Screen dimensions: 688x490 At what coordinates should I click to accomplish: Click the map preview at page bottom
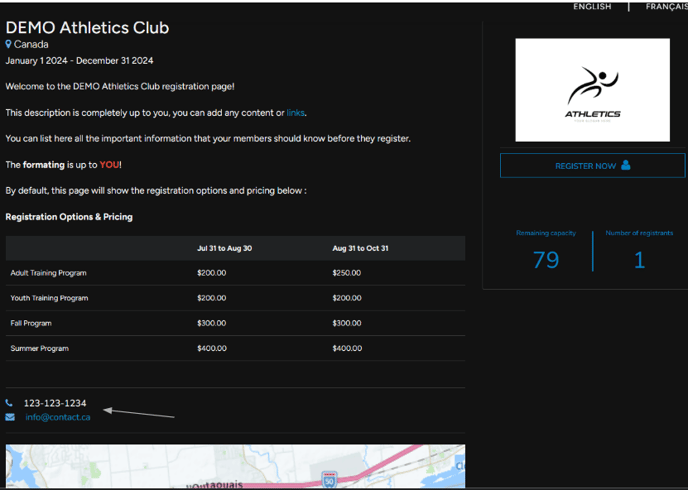point(235,468)
